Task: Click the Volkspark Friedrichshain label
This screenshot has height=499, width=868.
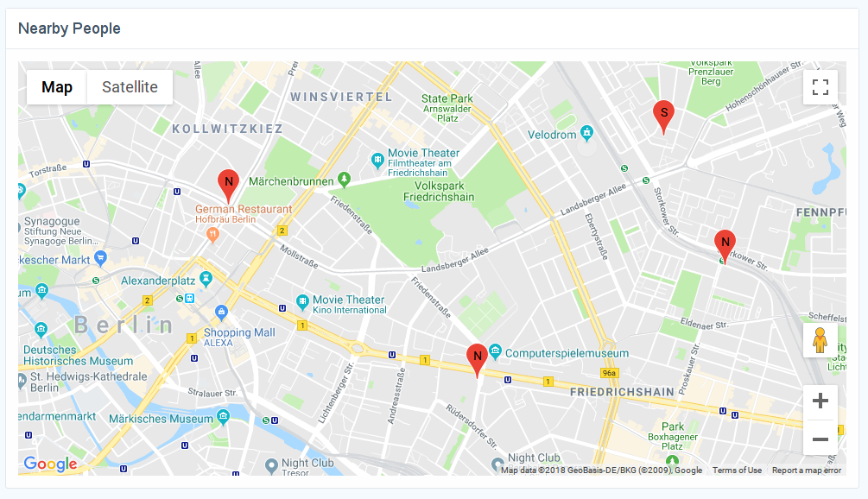Action: [439, 192]
